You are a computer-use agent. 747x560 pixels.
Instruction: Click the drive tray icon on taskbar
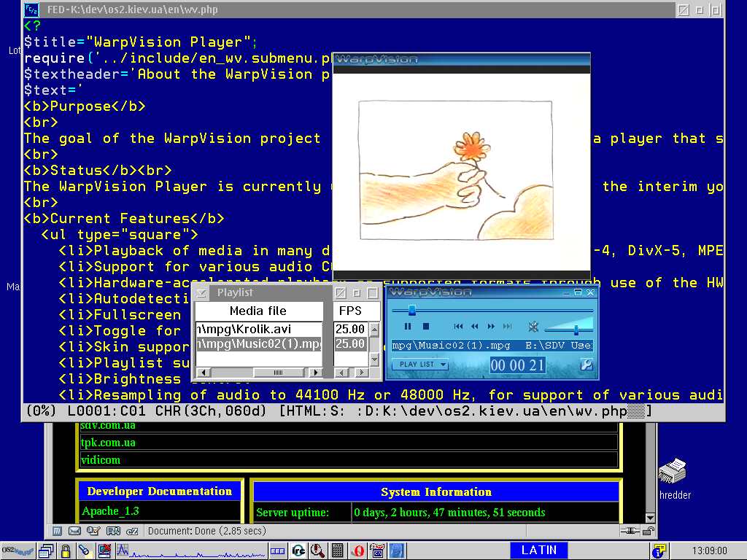[x=277, y=551]
